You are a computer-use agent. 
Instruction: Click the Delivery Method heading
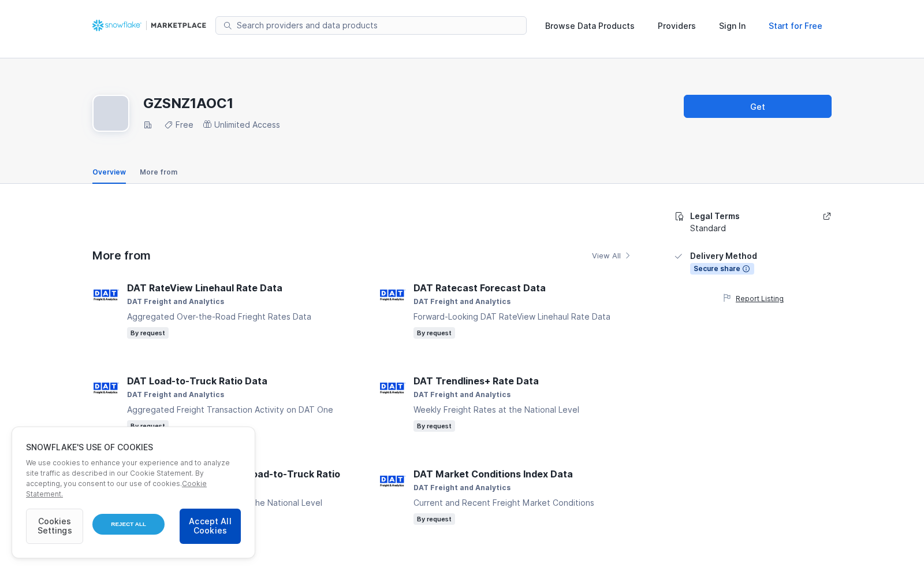click(x=724, y=256)
